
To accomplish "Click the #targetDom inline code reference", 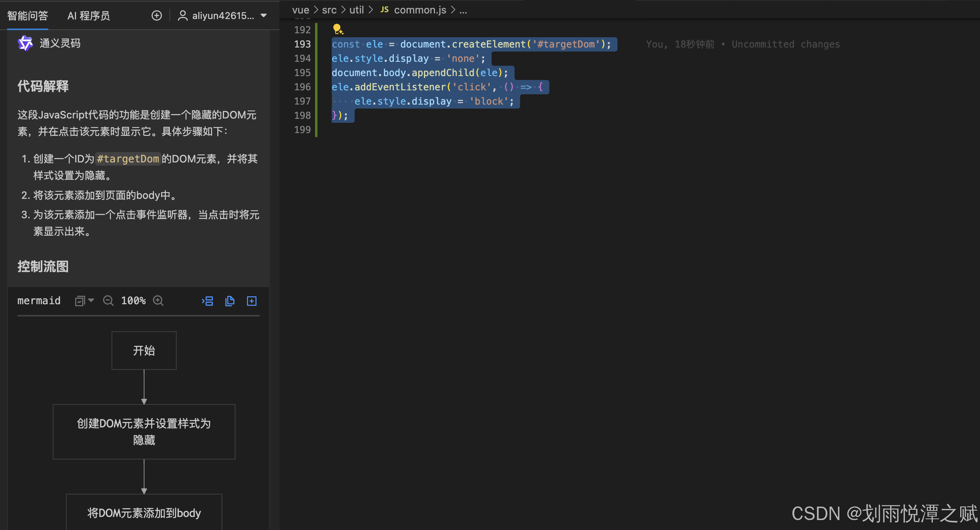I will tap(128, 159).
